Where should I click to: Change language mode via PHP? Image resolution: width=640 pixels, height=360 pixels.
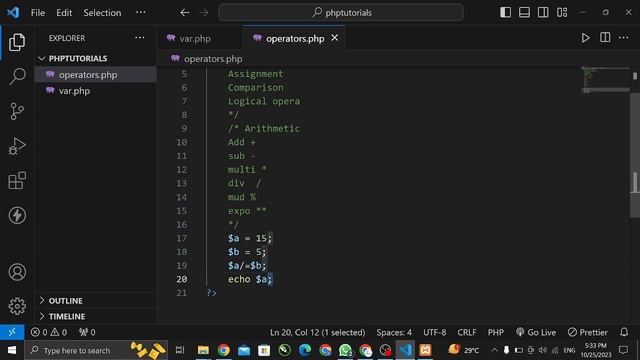click(496, 332)
